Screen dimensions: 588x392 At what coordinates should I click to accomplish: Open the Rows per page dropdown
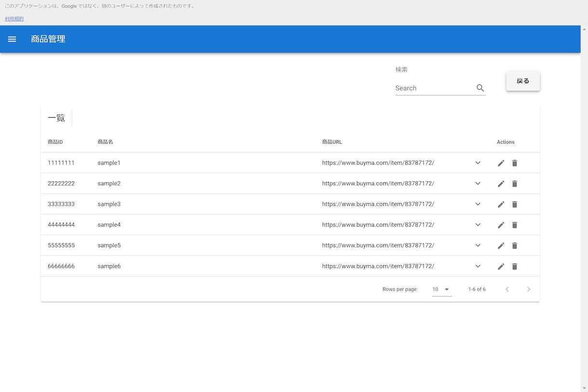(442, 289)
